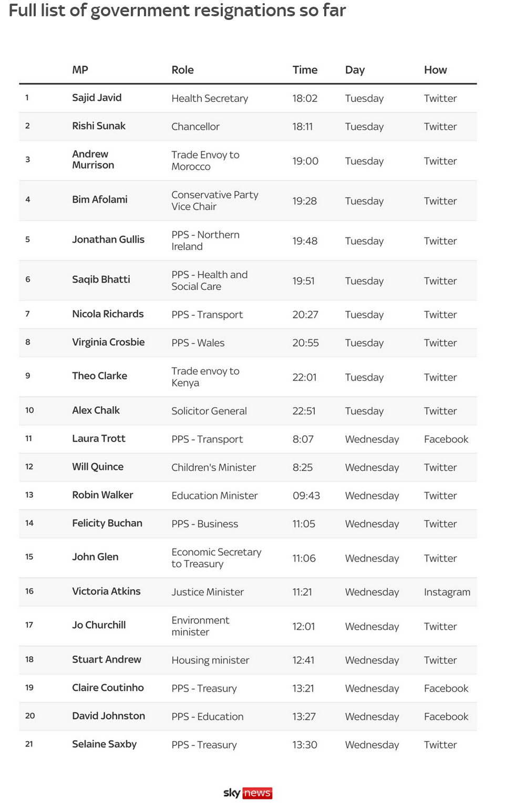Click the Day column header
The height and width of the screenshot is (812, 505).
355,70
